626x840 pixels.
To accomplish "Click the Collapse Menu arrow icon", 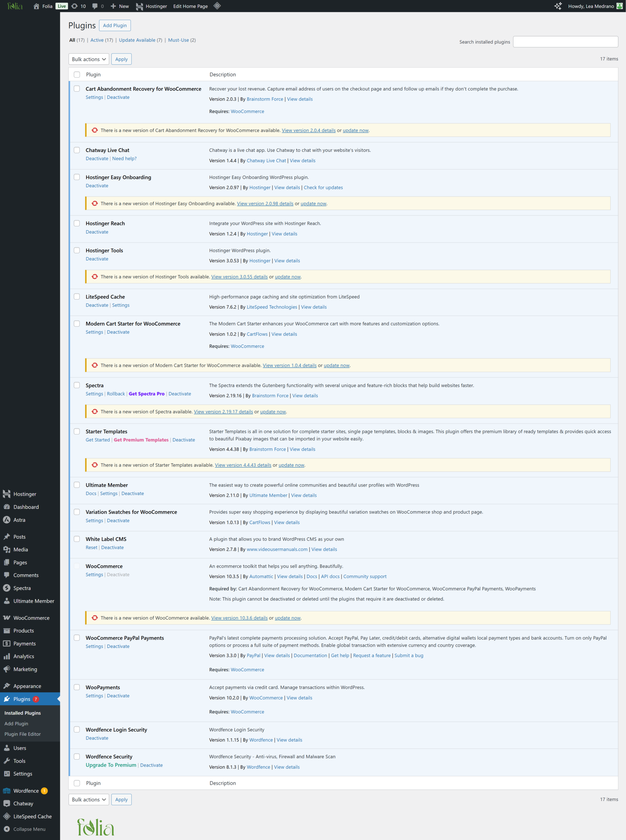I will click(x=7, y=829).
